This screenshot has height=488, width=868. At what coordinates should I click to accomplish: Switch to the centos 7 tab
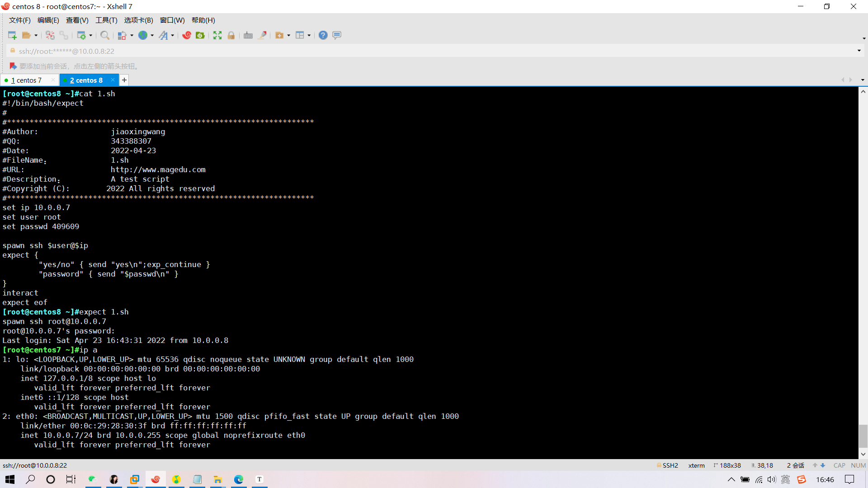point(27,80)
